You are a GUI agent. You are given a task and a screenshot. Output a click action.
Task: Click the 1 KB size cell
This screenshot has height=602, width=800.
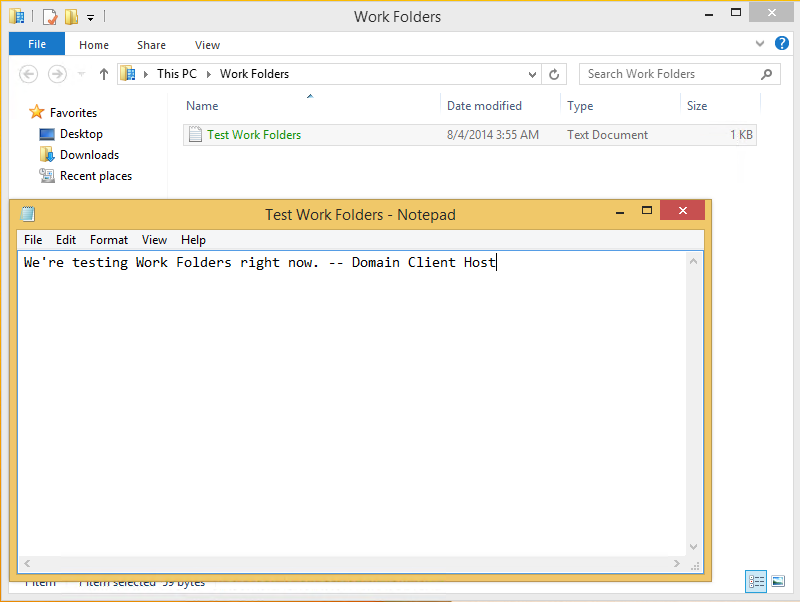click(741, 135)
